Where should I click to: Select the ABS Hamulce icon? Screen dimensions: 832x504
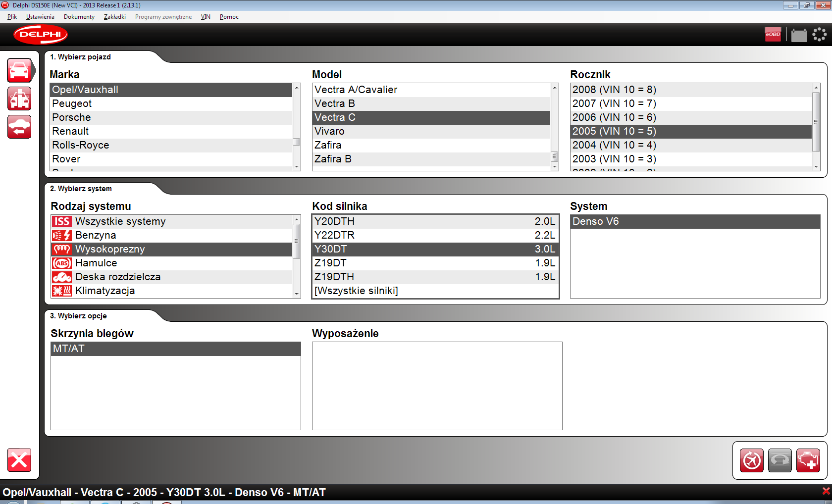(x=62, y=263)
